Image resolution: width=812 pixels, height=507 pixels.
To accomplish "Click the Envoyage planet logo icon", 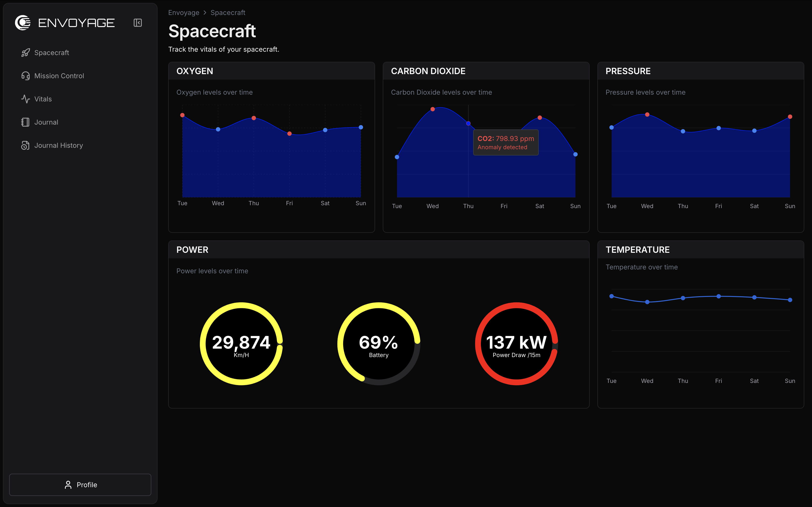I will tap(22, 22).
